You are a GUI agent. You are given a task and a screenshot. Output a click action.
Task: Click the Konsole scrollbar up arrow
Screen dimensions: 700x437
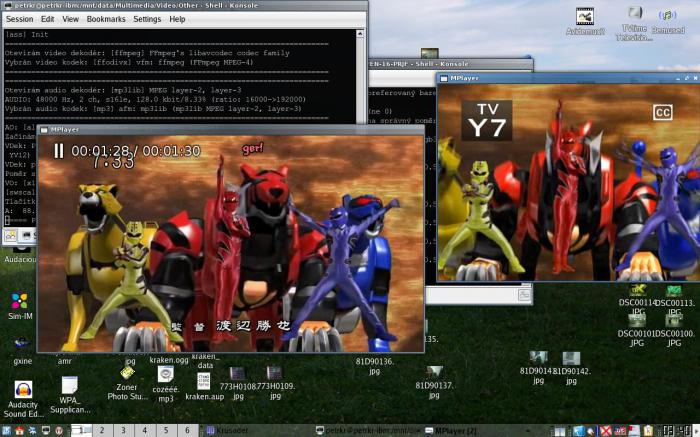pyautogui.click(x=360, y=34)
